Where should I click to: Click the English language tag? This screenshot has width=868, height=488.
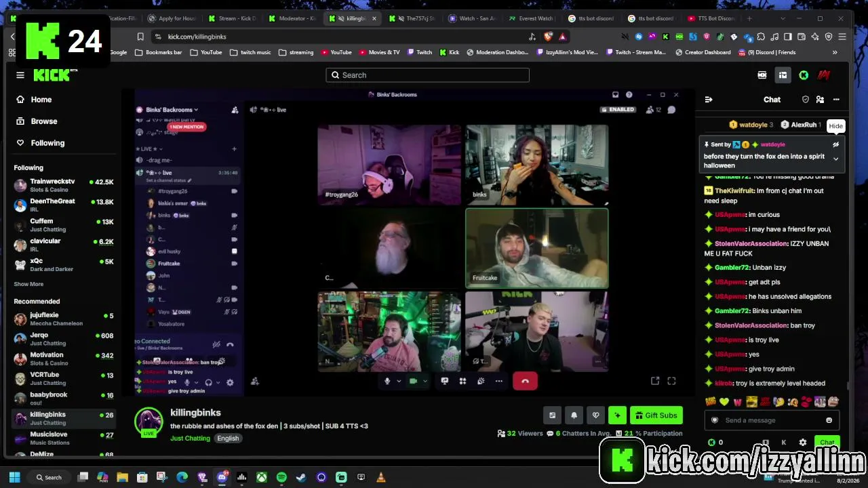pyautogui.click(x=228, y=439)
